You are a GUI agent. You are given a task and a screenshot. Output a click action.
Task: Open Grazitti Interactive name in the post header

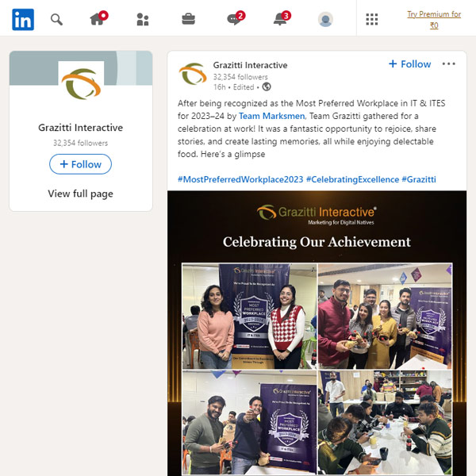coord(250,65)
